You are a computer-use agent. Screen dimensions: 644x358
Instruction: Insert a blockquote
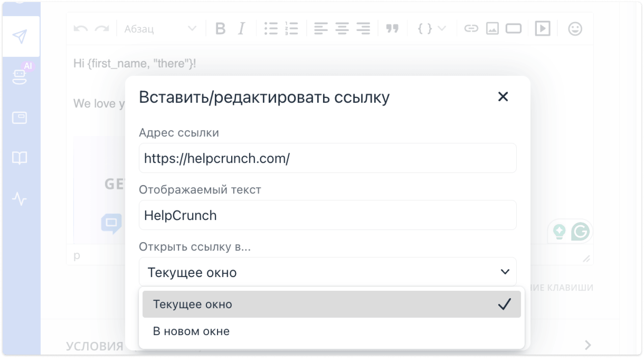point(393,29)
